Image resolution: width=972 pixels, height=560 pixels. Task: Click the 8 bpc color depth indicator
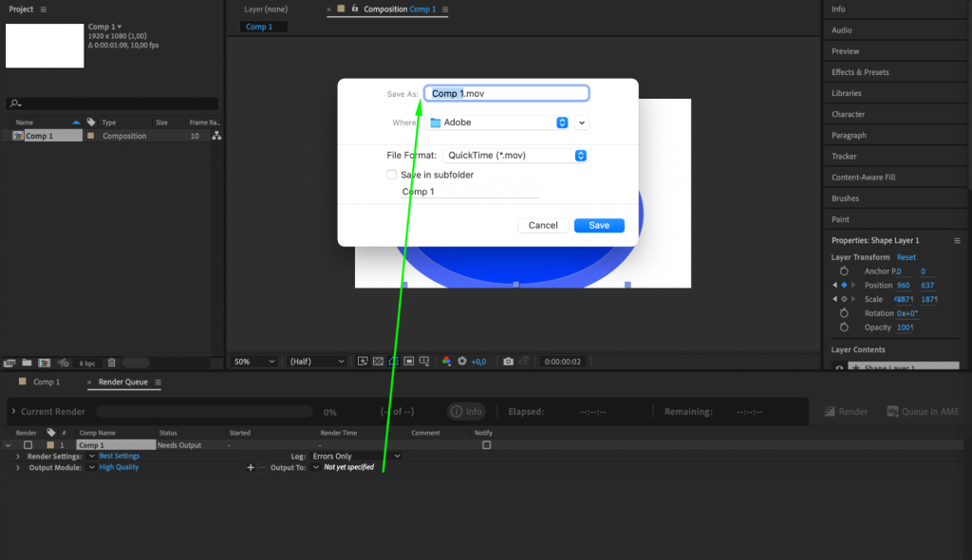pos(86,363)
